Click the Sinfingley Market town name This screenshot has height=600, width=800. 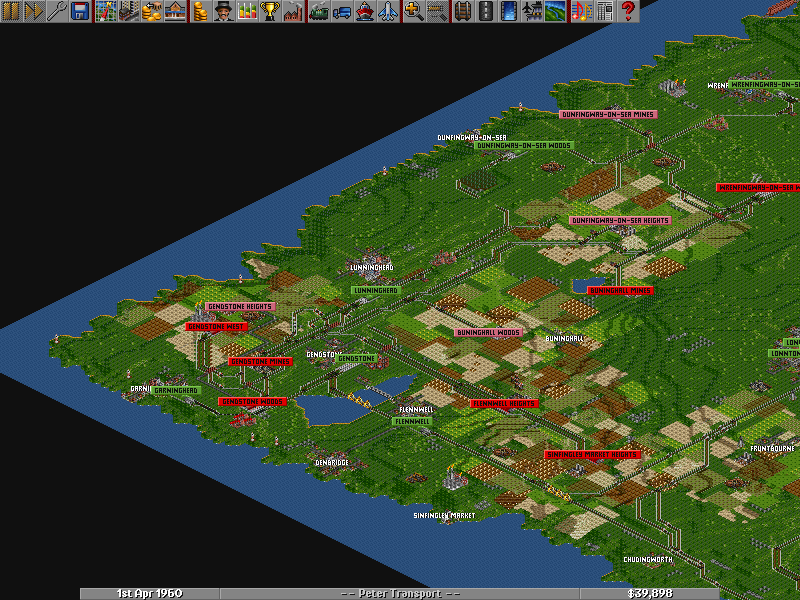click(444, 515)
